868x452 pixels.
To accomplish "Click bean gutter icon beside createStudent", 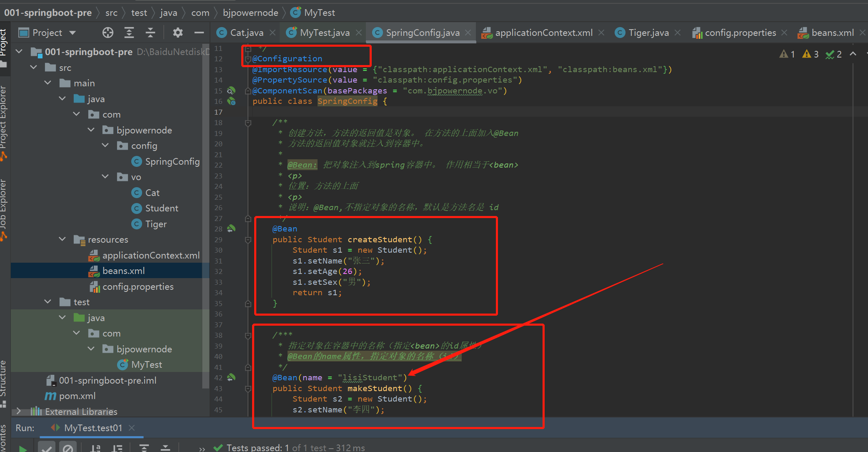I will click(x=231, y=229).
